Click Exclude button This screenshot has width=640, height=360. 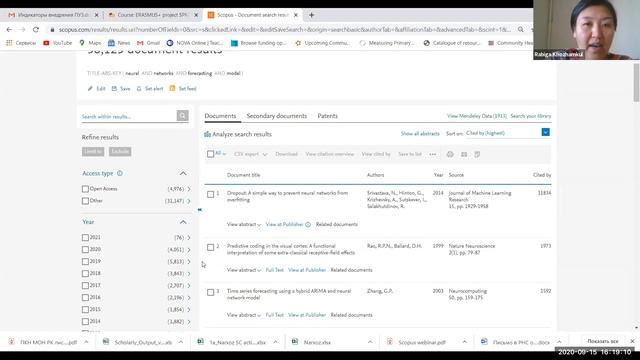point(120,152)
